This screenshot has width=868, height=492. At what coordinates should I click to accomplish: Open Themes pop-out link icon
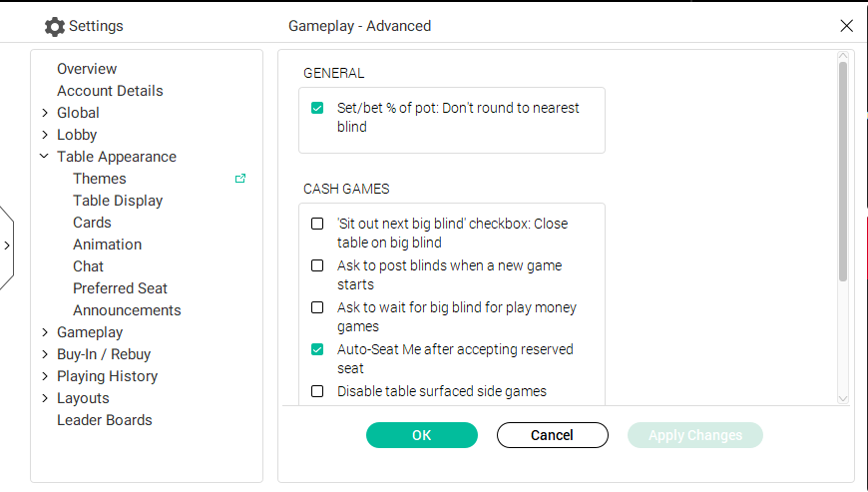coord(240,179)
